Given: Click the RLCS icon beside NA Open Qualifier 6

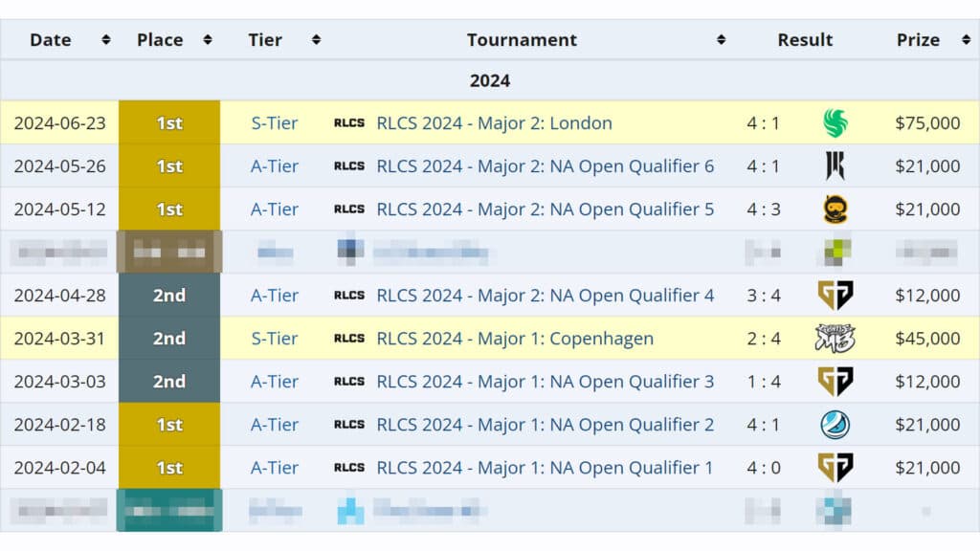Looking at the screenshot, I should click(x=348, y=165).
